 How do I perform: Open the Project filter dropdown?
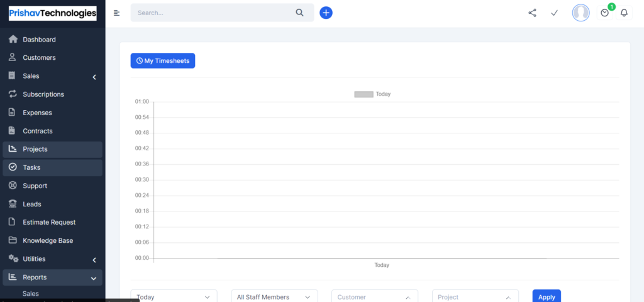coord(475,296)
